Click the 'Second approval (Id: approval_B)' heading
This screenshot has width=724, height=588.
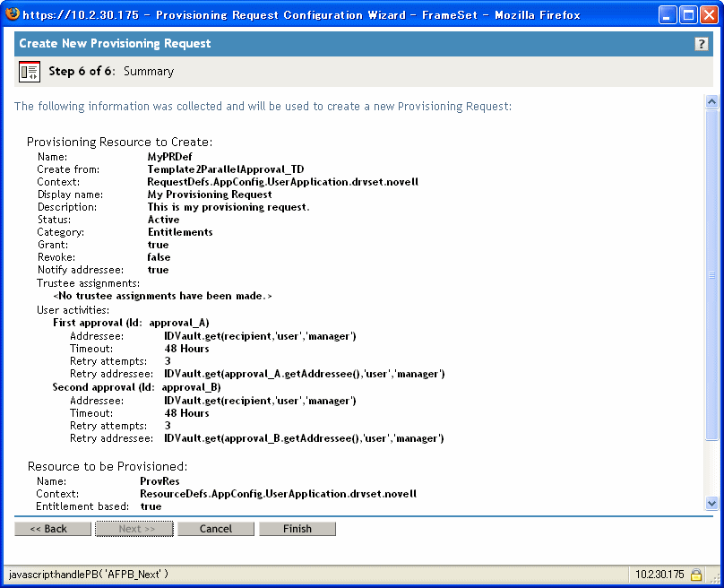pyautogui.click(x=137, y=387)
